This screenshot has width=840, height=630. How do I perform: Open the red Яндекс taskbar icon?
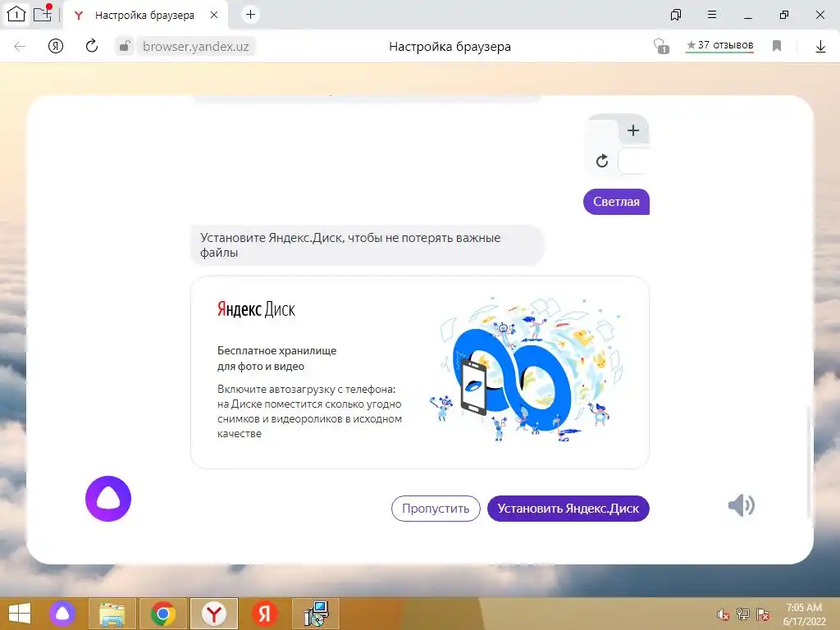click(x=265, y=614)
